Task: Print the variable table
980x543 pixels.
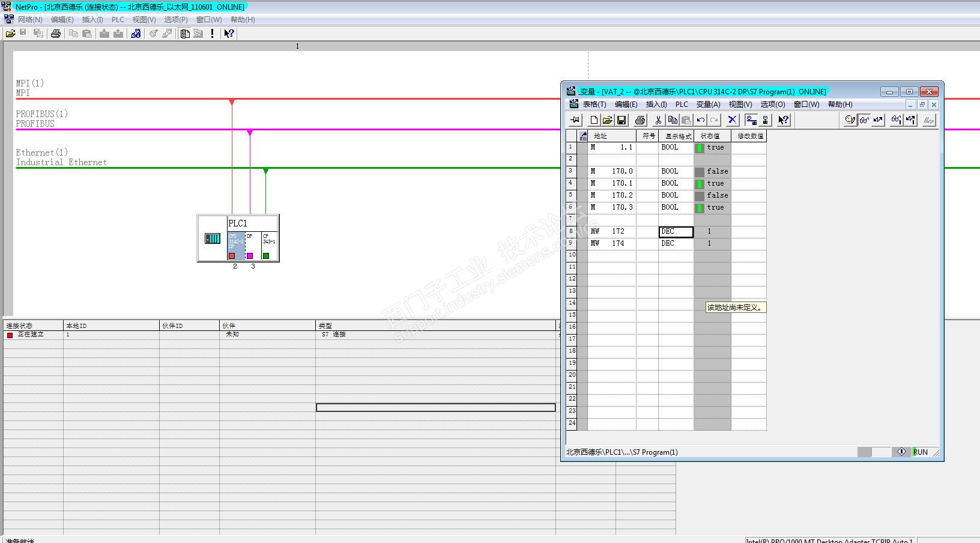Action: (640, 120)
